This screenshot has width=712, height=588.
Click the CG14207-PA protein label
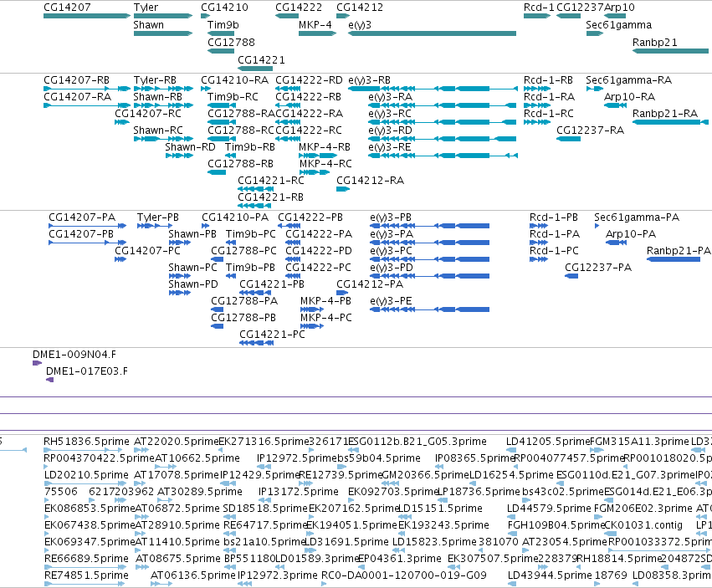click(82, 217)
